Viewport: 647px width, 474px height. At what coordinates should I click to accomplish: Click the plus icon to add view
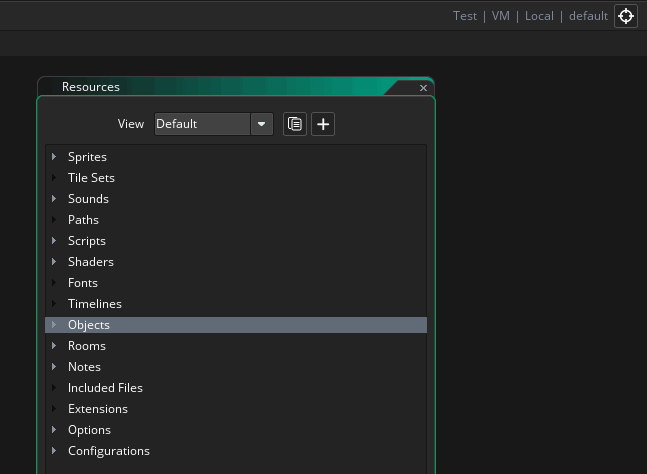click(x=323, y=124)
